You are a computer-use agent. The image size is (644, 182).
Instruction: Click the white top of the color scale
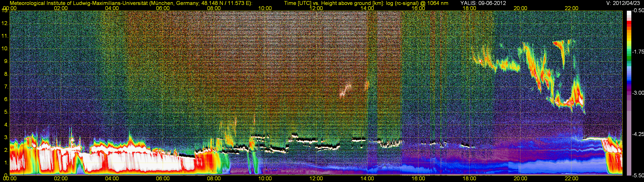629,13
